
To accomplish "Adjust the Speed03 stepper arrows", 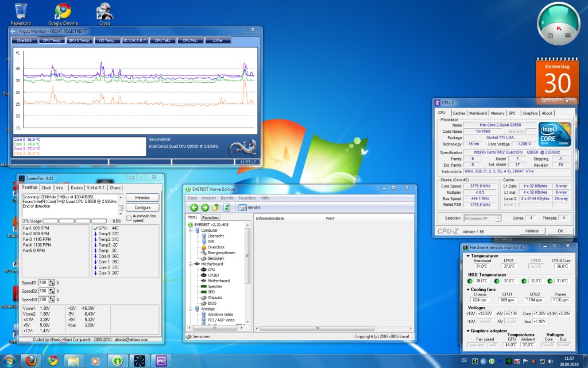I will (x=52, y=299).
